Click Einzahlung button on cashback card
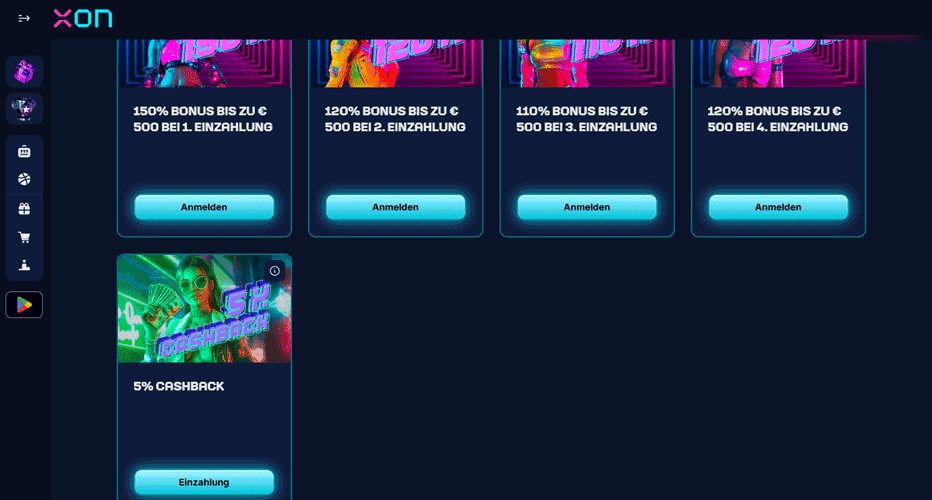932x500 pixels. tap(204, 482)
